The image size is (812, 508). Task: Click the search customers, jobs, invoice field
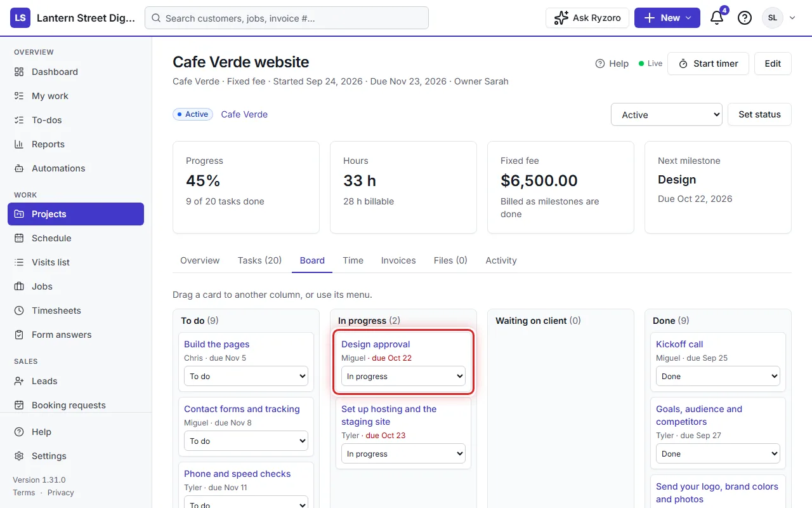coord(287,18)
